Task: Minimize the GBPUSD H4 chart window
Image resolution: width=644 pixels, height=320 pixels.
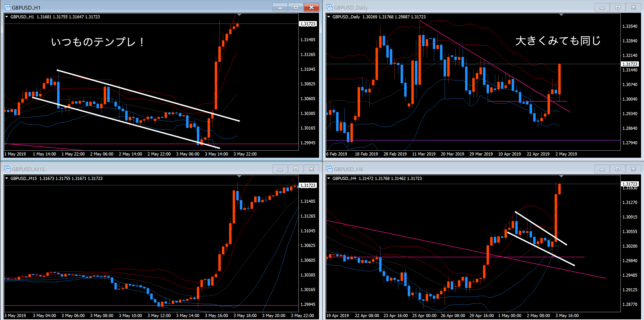Action: tap(602, 169)
